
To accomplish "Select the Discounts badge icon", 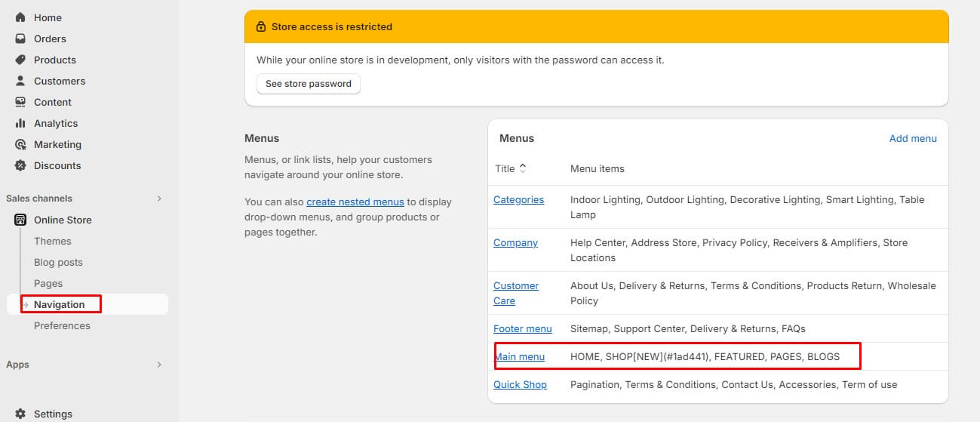I will pyautogui.click(x=20, y=165).
